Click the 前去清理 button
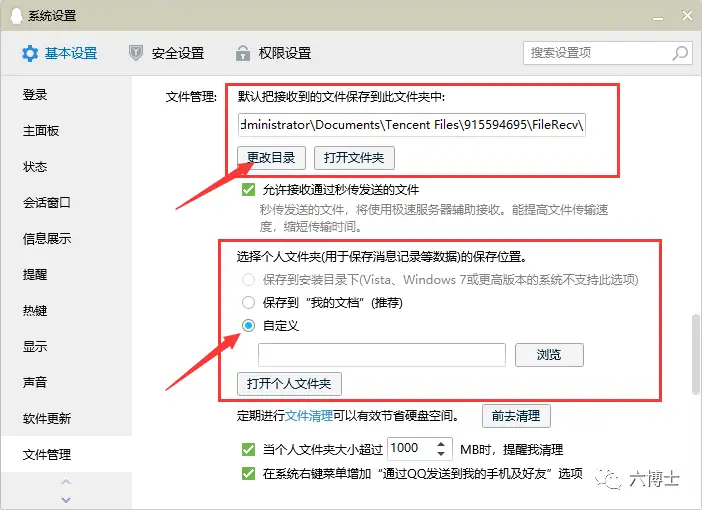Image resolution: width=702 pixels, height=510 pixels. 516,416
